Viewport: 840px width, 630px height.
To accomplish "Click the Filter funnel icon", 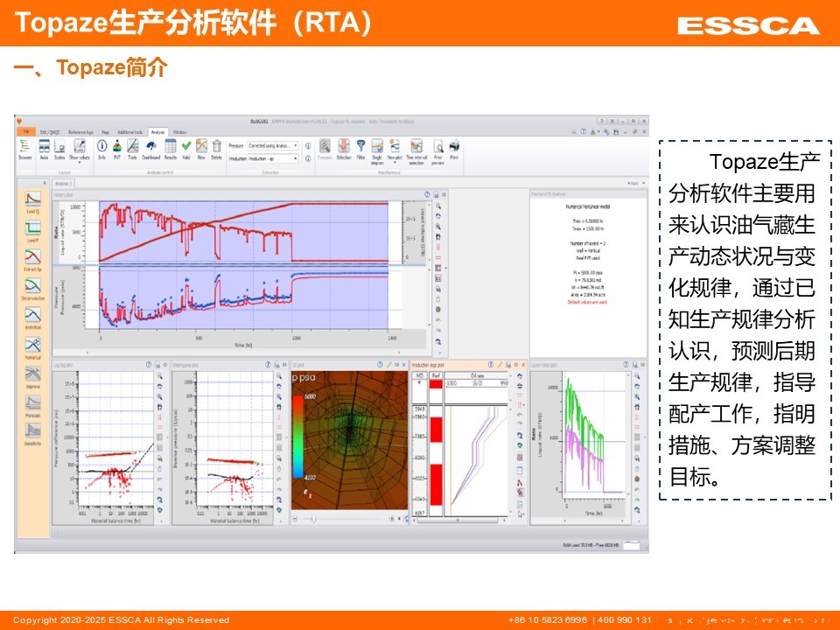I will click(x=360, y=148).
